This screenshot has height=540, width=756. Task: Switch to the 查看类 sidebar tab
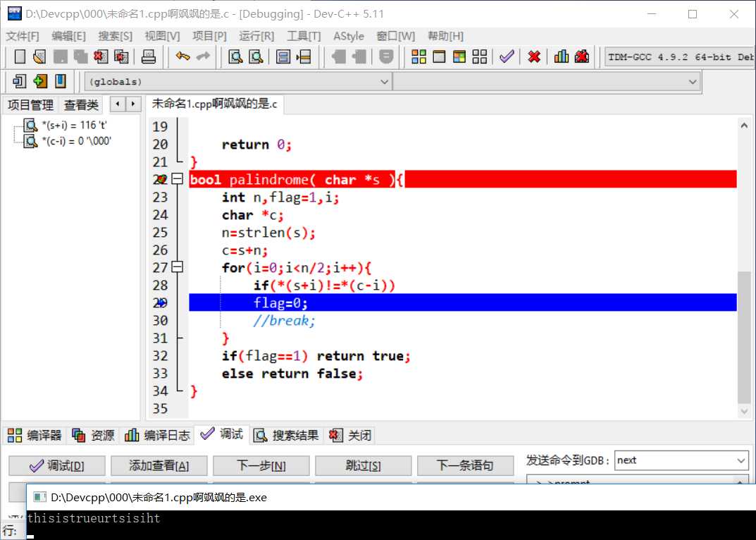click(x=81, y=105)
